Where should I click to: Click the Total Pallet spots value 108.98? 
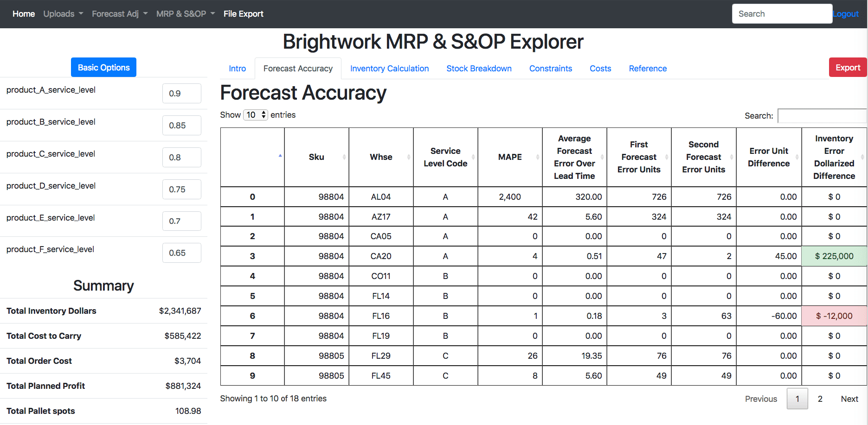(x=188, y=411)
